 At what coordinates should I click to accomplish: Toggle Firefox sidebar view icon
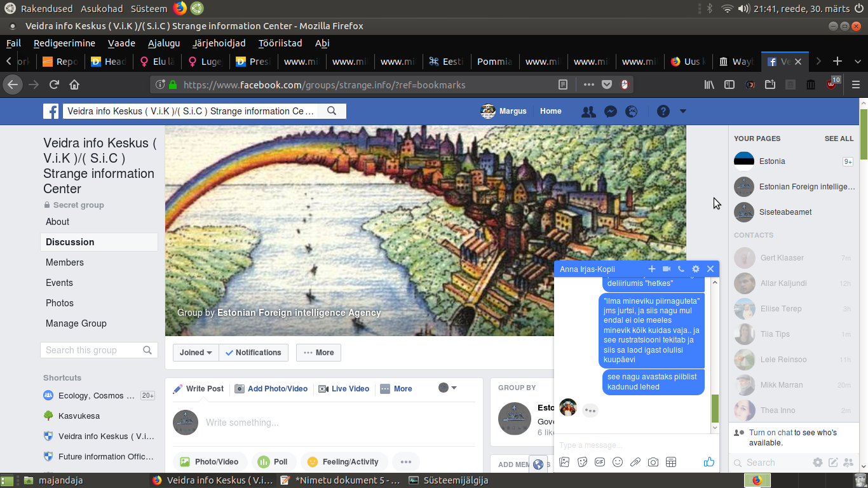point(729,85)
